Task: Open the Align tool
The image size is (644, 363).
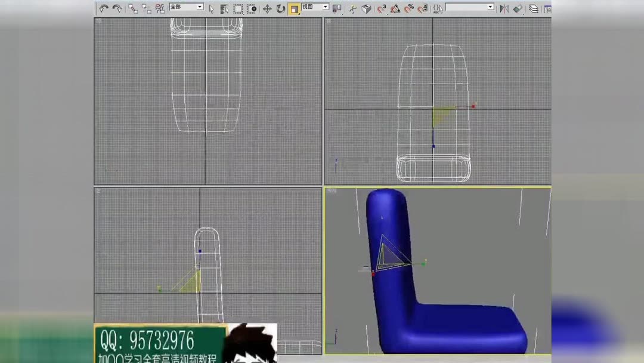Action: [518, 8]
